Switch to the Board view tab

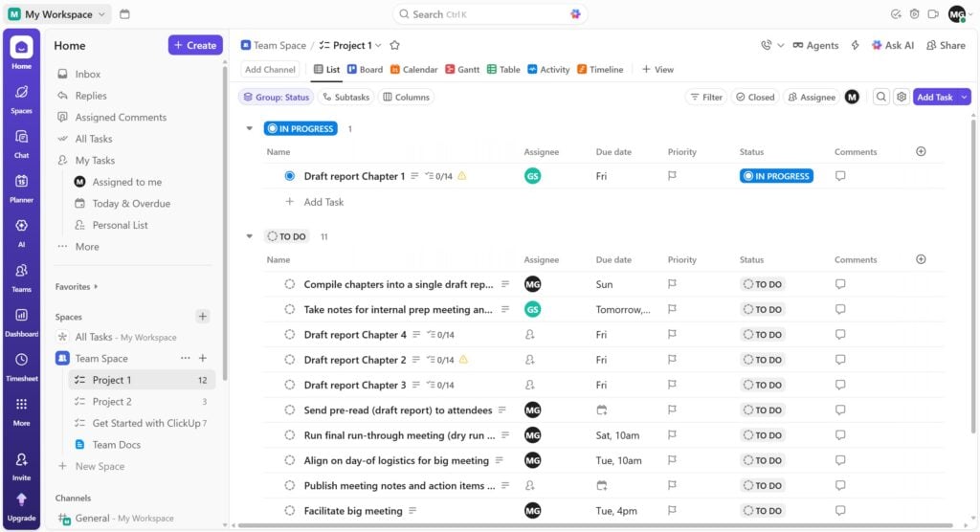[x=365, y=70]
